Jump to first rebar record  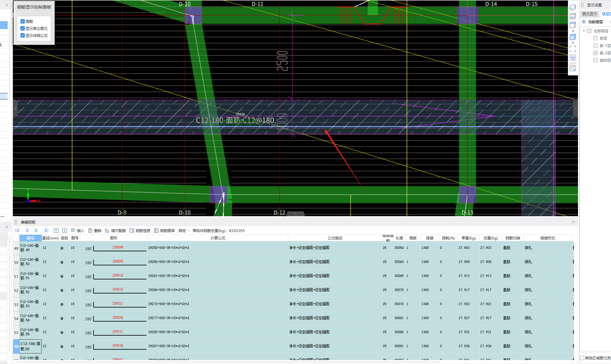(17, 231)
